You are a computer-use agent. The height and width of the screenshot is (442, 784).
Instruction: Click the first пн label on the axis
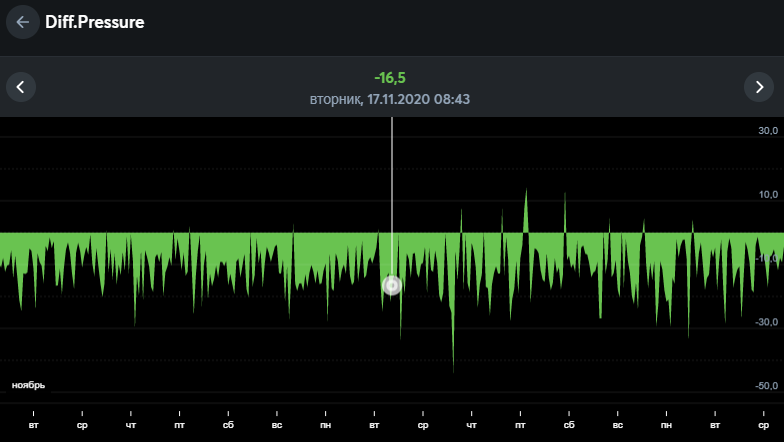(x=326, y=425)
